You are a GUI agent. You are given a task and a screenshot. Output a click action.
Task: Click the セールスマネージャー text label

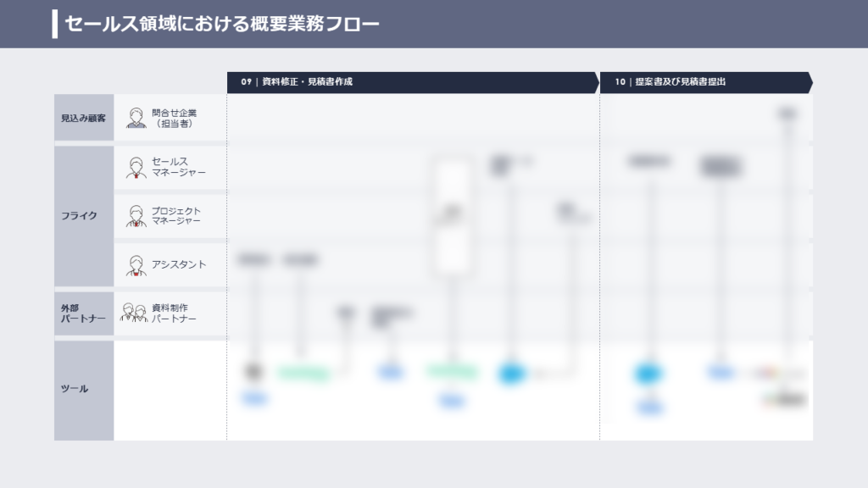click(x=178, y=168)
